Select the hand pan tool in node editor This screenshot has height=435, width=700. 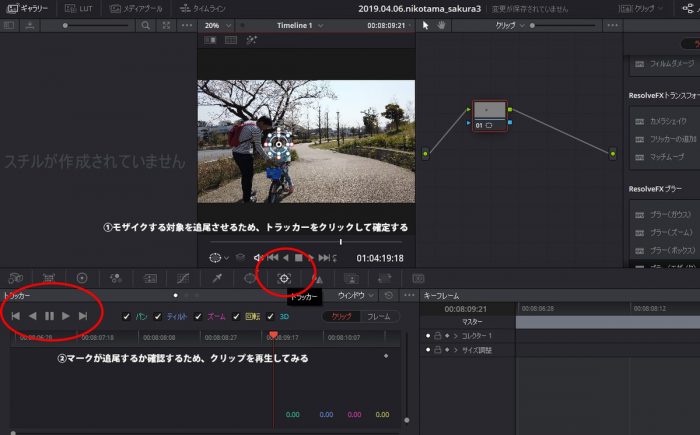tap(441, 25)
